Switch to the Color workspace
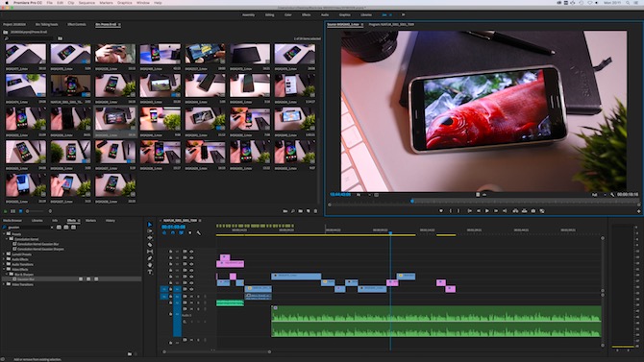644x362 pixels. [x=288, y=14]
